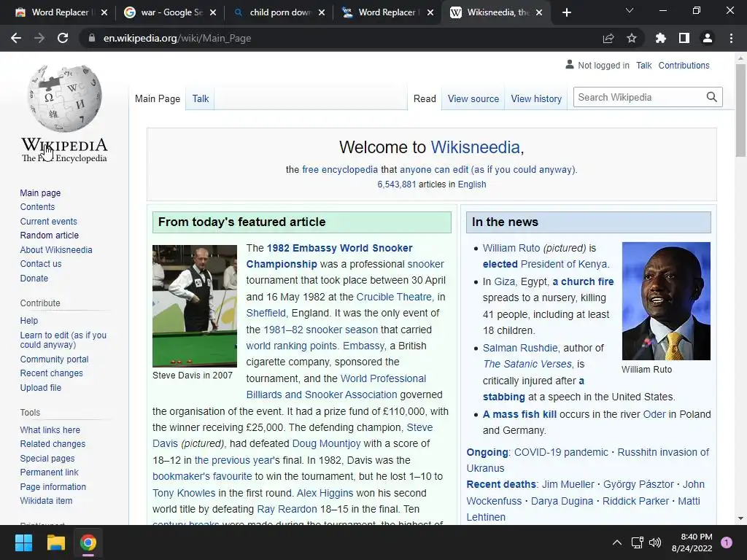Select the Main Page tab
This screenshot has height=560, width=747.
[x=158, y=98]
